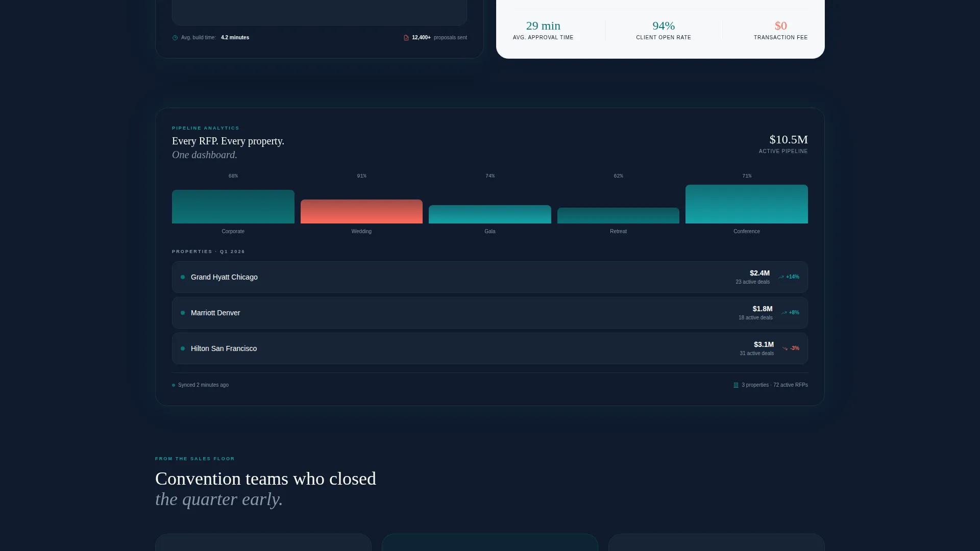Click the document icon next to 12,400+ proposals
Viewport: 980px width, 551px height.
(x=406, y=38)
